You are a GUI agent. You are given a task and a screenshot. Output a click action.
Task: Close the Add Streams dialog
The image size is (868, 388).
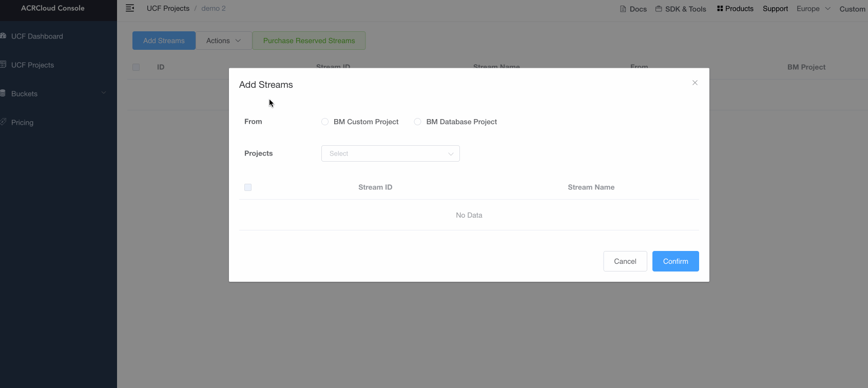pos(695,83)
